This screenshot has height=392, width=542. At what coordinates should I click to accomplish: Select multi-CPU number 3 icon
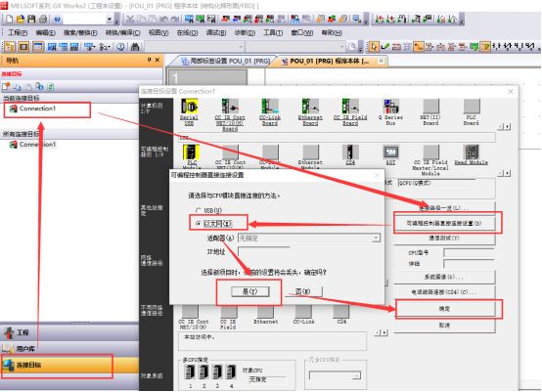(217, 372)
